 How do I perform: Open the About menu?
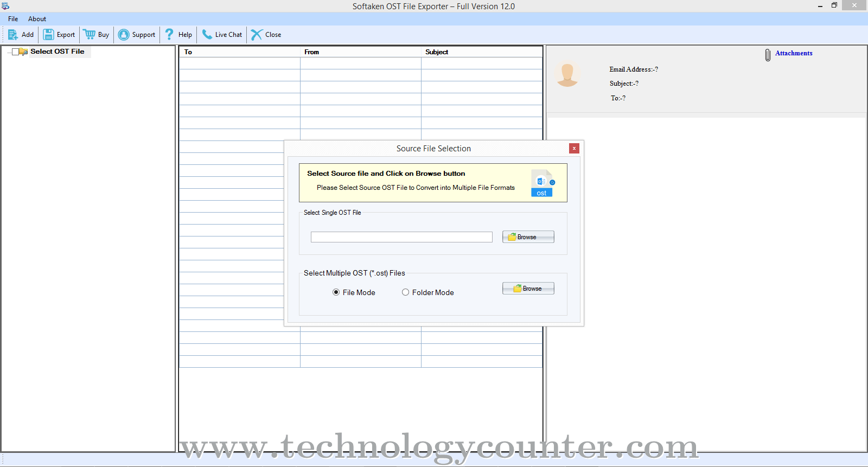37,19
